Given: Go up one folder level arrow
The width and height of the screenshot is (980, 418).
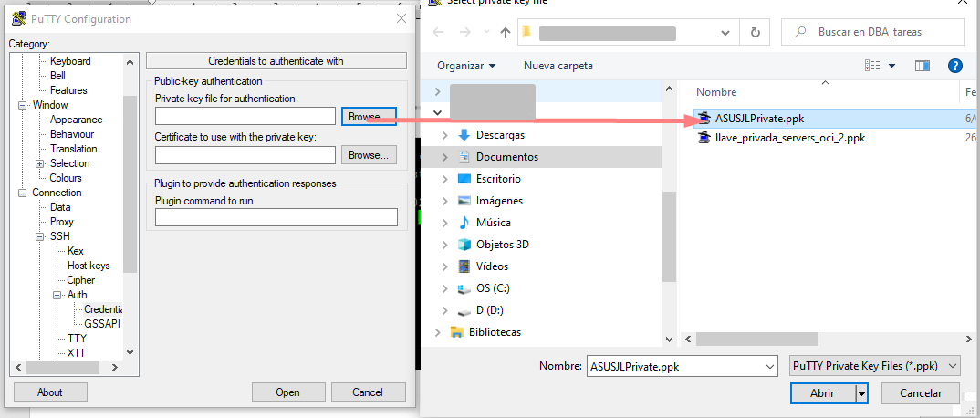Looking at the screenshot, I should [506, 33].
